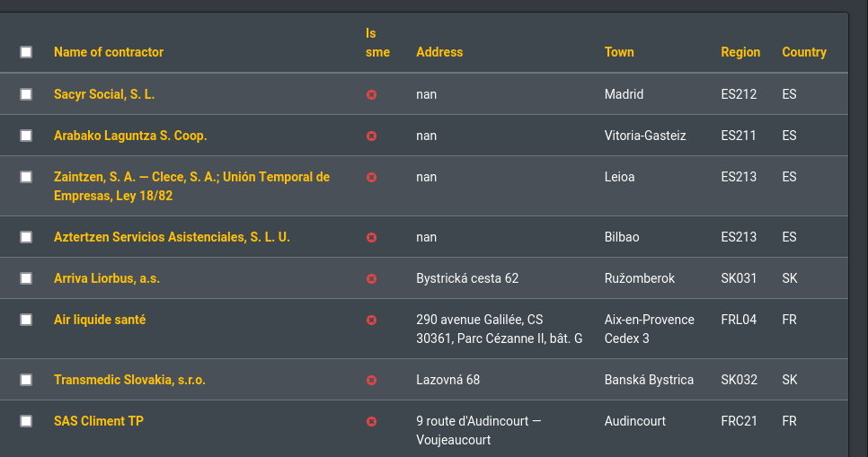Screen dimensions: 868x457
Task: Click the red SME icon for Sacyr Social
Action: click(371, 94)
